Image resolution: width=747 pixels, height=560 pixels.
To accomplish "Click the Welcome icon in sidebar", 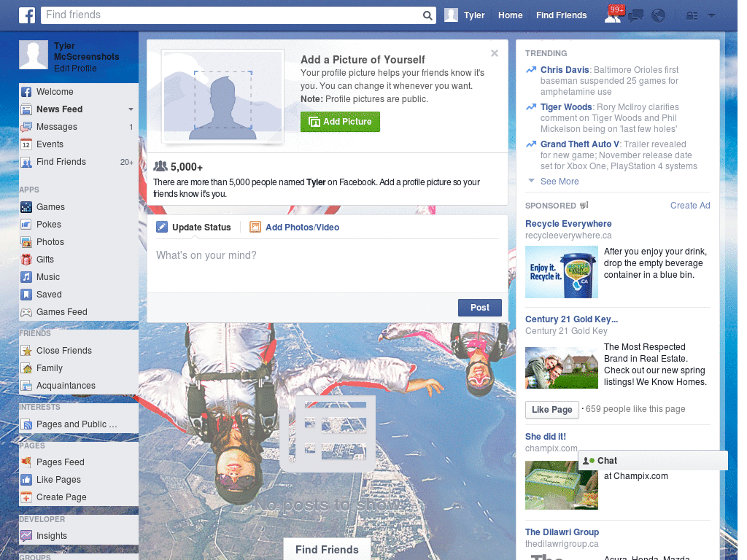I will 26,92.
